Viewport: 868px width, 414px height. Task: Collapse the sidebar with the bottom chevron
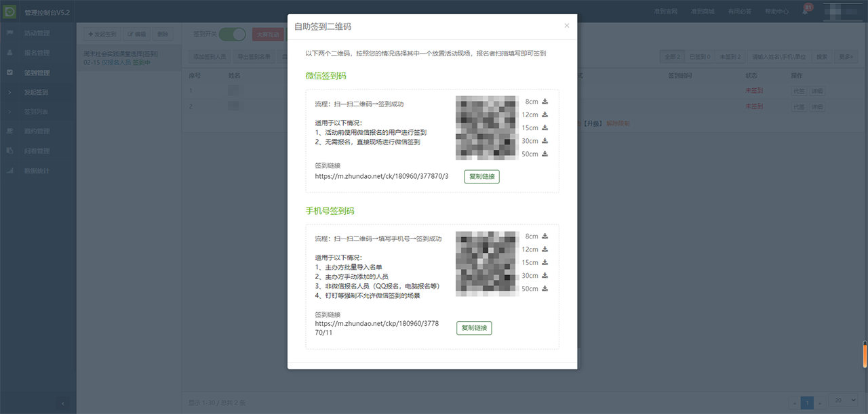pos(64,404)
